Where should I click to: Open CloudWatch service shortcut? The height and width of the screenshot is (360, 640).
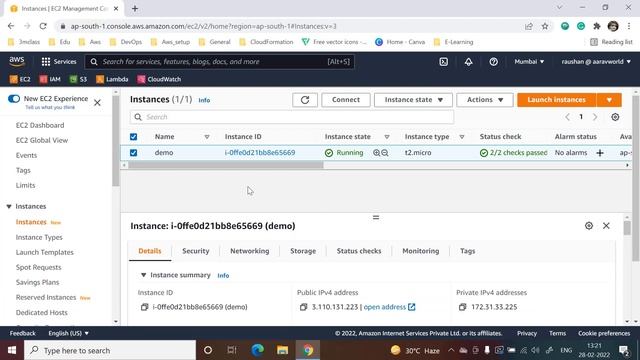pyautogui.click(x=159, y=79)
